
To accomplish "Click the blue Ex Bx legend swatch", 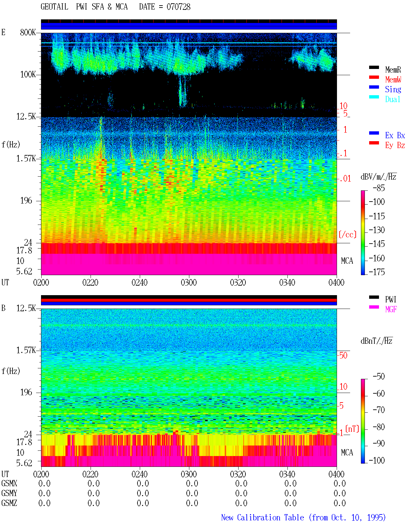I will [374, 133].
